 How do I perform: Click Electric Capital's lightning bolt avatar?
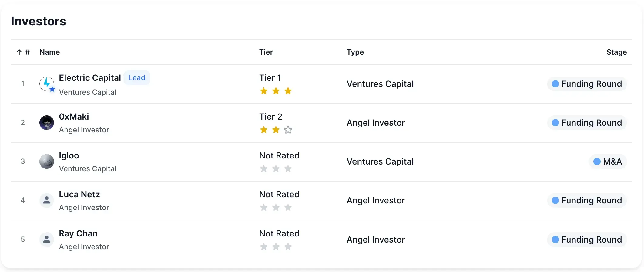(x=47, y=84)
